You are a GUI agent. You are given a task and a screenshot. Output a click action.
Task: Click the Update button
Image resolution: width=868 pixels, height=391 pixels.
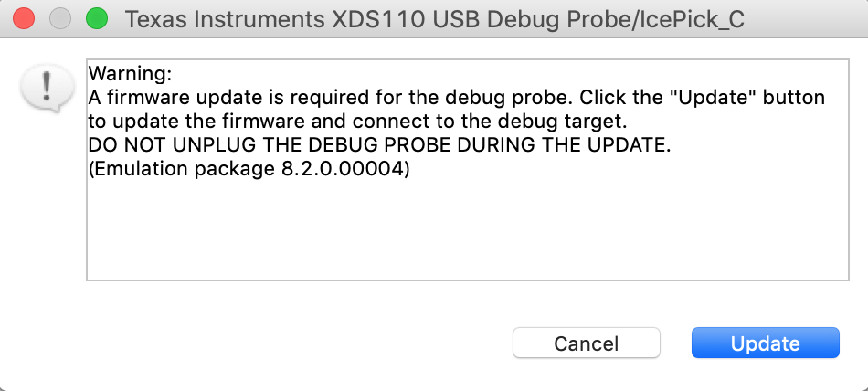pos(765,343)
